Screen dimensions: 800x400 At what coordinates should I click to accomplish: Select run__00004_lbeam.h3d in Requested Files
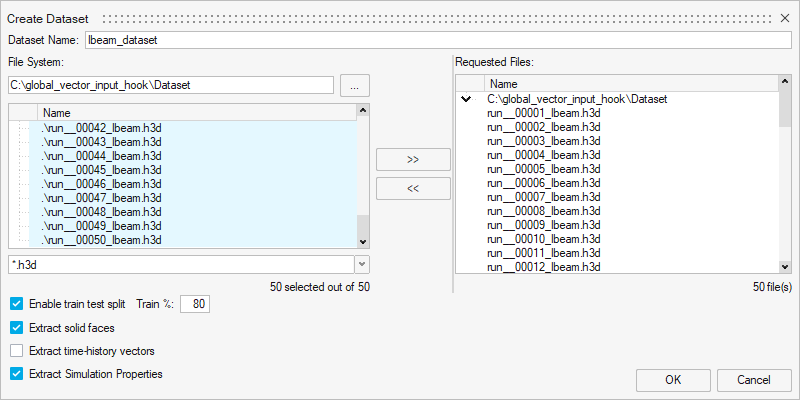point(544,155)
